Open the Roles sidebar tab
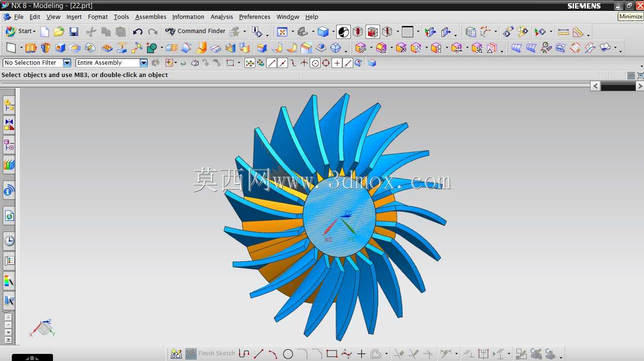Viewport: 644px width, 361px height. click(9, 301)
